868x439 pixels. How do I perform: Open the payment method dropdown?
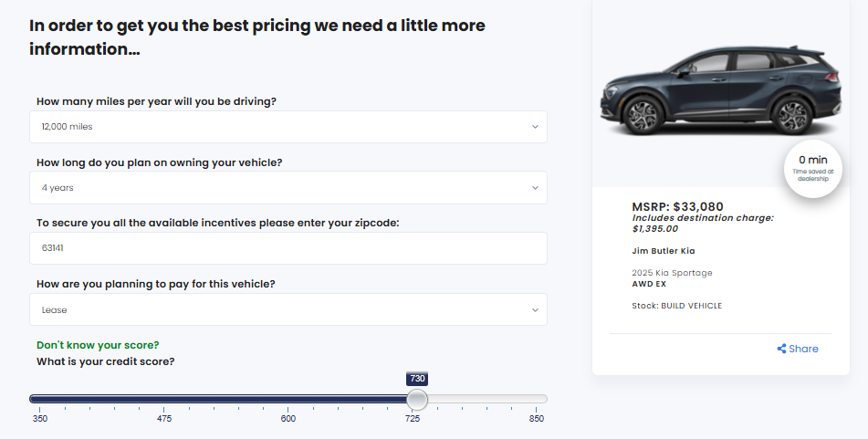pos(288,309)
